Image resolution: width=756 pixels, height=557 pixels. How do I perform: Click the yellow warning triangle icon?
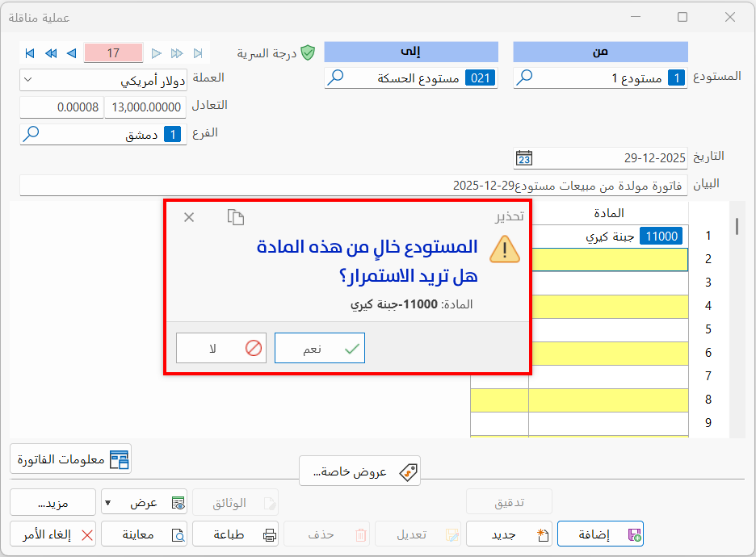504,249
